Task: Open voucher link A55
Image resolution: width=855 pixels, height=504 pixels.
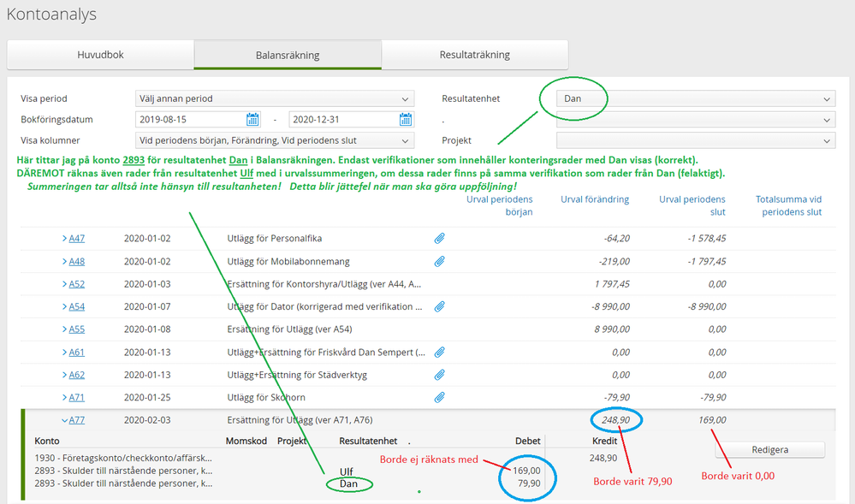Action: [x=77, y=329]
